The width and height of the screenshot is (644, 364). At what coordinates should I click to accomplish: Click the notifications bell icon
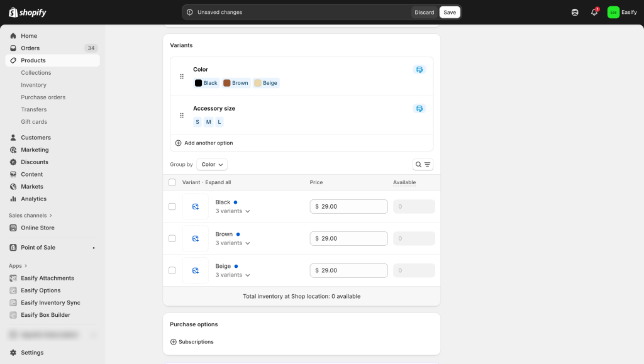(x=594, y=13)
